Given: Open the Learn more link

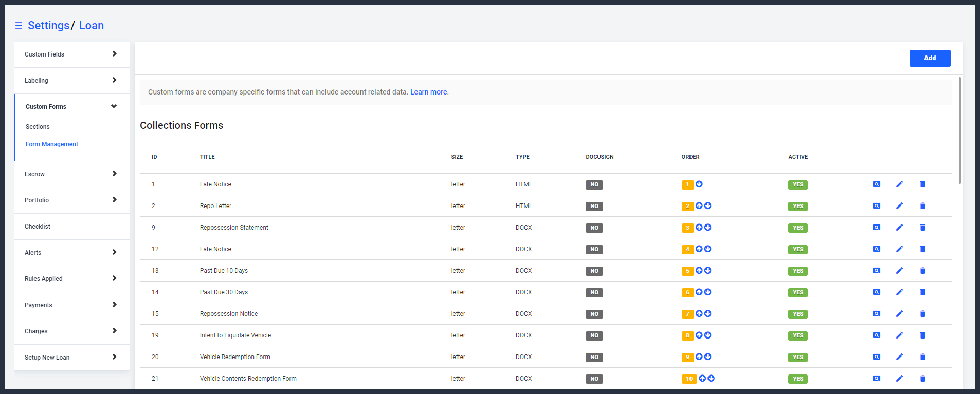Looking at the screenshot, I should tap(429, 92).
